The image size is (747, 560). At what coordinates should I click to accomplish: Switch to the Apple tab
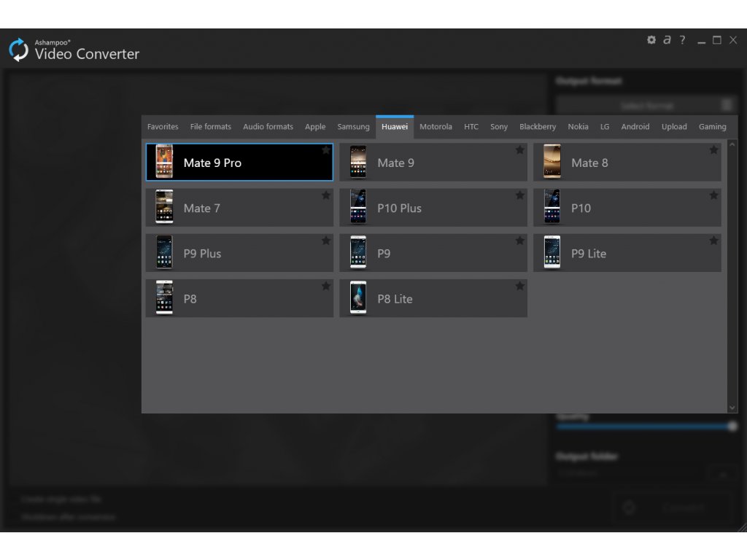pos(315,127)
